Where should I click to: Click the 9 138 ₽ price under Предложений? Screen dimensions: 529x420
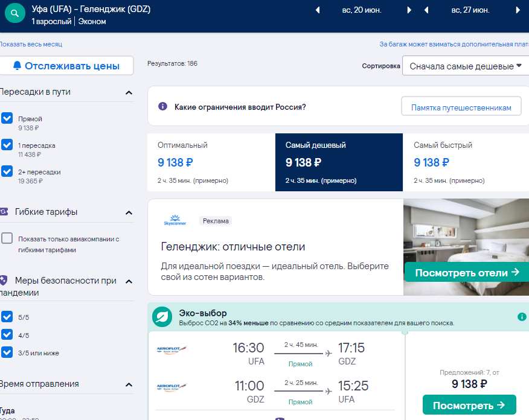pyautogui.click(x=469, y=384)
